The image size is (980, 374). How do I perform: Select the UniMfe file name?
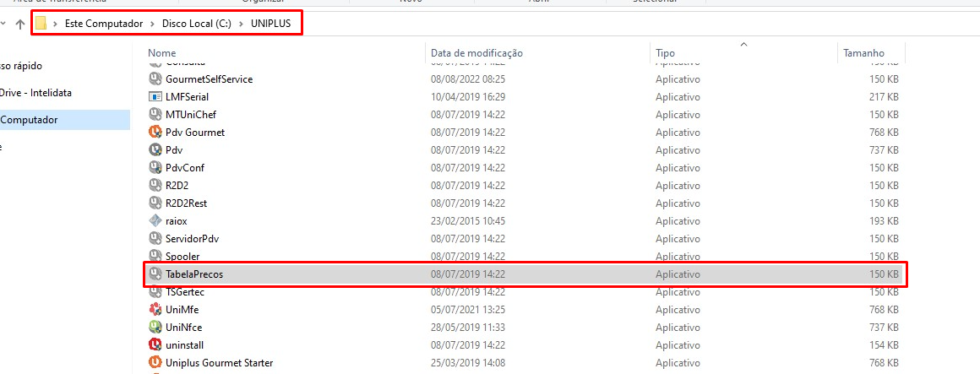click(x=182, y=309)
